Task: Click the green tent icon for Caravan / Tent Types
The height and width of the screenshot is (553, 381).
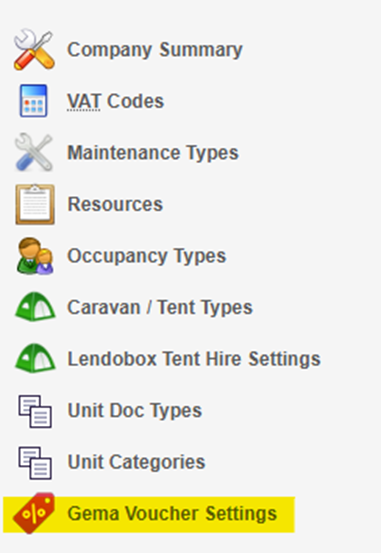Action: click(35, 306)
